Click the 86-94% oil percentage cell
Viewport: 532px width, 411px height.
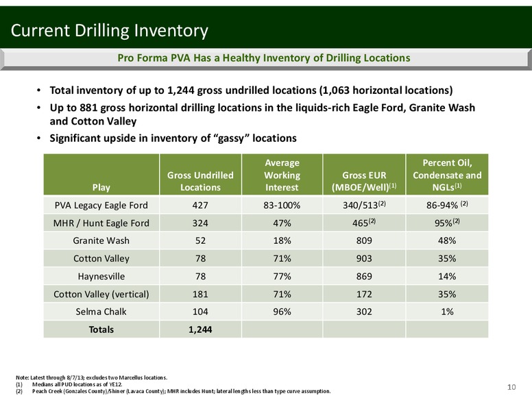point(447,205)
